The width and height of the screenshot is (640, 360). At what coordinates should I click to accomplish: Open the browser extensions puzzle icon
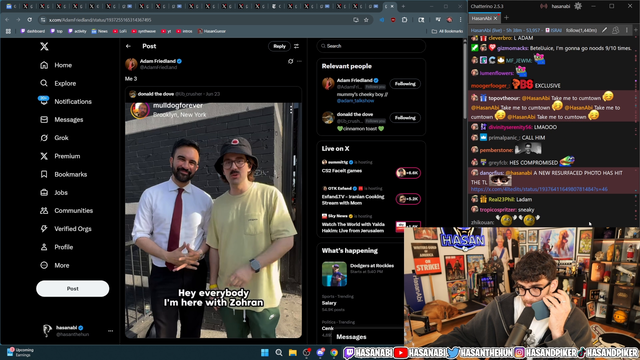tap(404, 20)
